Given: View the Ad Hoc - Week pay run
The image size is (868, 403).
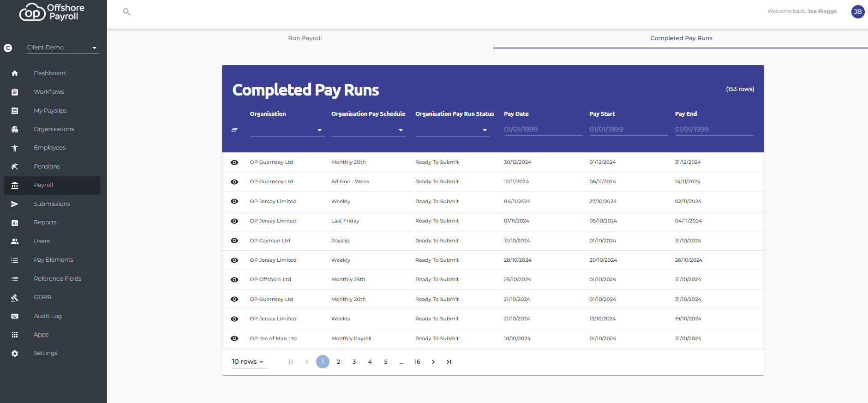Looking at the screenshot, I should 234,182.
